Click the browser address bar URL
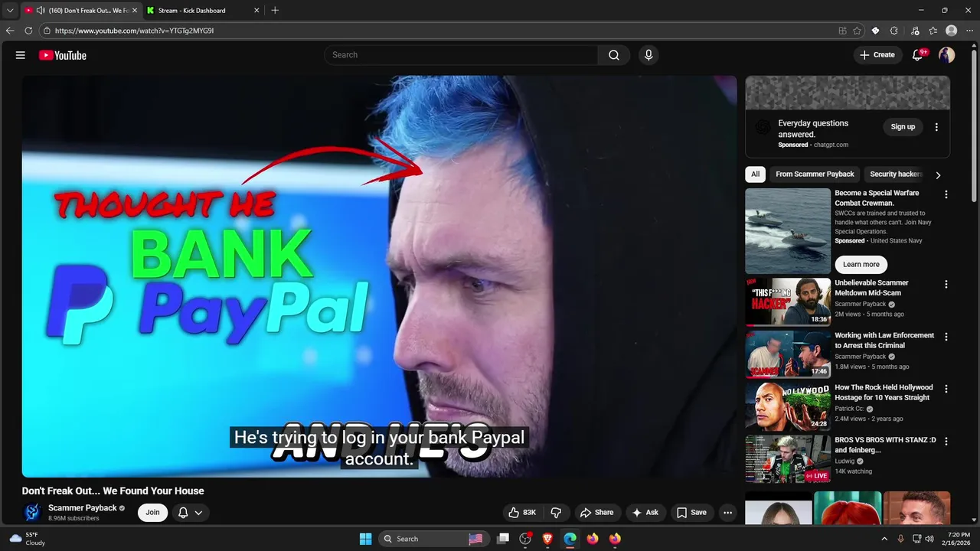980x551 pixels. tap(135, 31)
